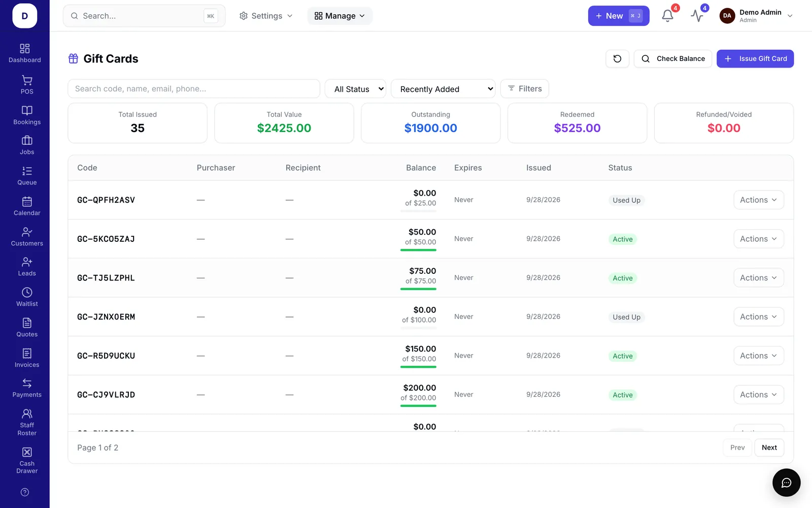
Task: Open the Dashboard sidebar icon
Action: tap(24, 53)
